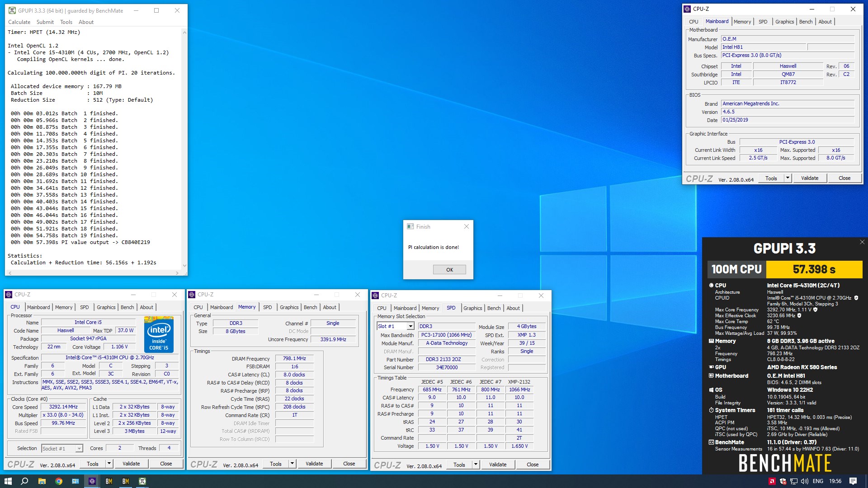Open Tools dropdown arrow in Memory CPU-Z window

pos(292,464)
